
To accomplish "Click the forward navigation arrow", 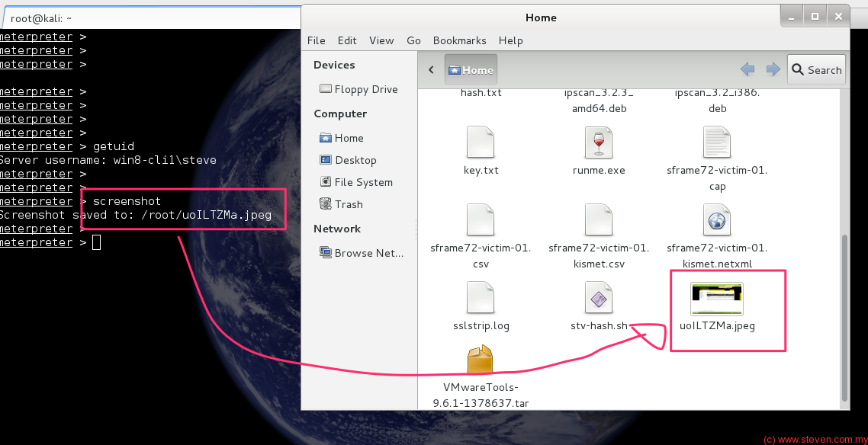I will (773, 69).
